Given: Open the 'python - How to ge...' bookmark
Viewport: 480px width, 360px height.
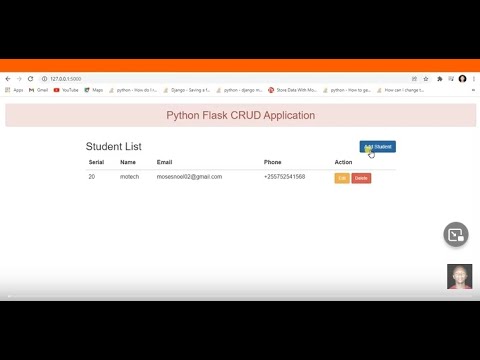Looking at the screenshot, I should tap(347, 90).
